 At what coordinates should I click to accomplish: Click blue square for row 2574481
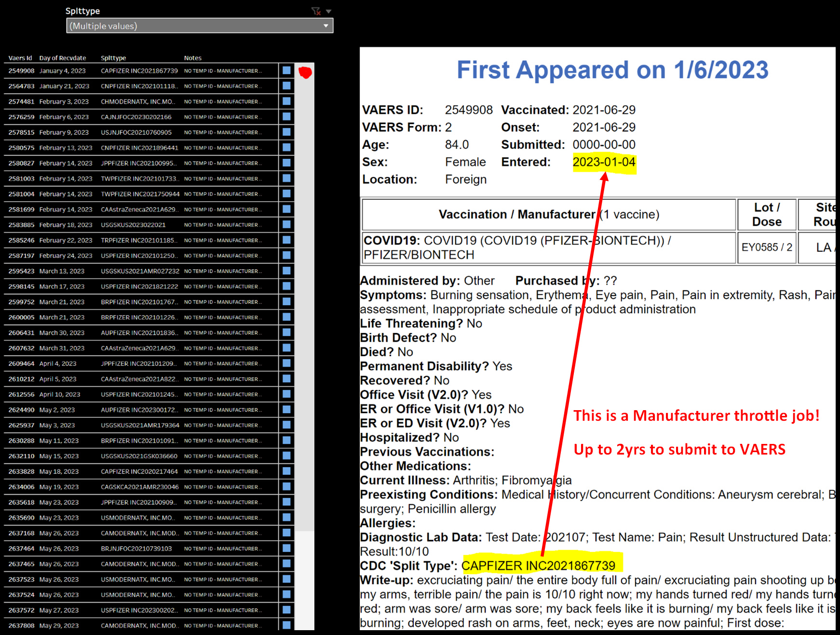click(287, 101)
